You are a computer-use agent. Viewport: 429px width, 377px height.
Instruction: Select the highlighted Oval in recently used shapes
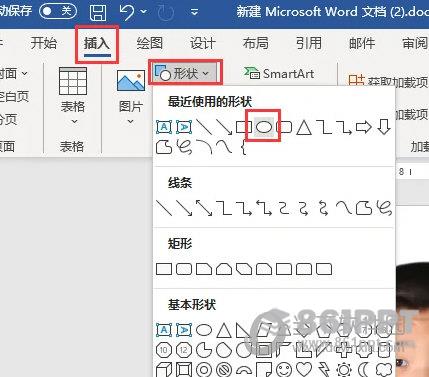[264, 127]
